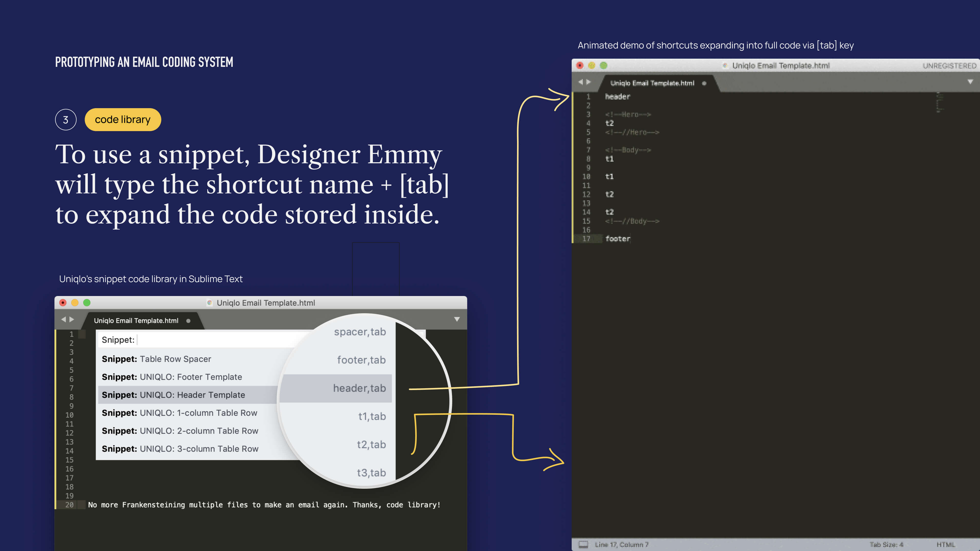Image resolution: width=980 pixels, height=551 pixels.
Task: Click forward arrow in left Sublime tab bar
Action: pyautogui.click(x=72, y=319)
